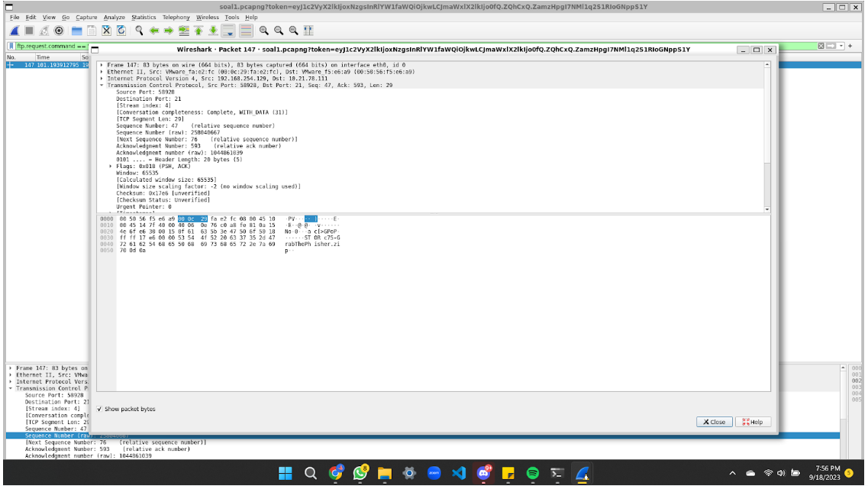Viewport: 868px width, 486px height.
Task: Collapse Transmission Control Protocol in dialog
Action: (102, 86)
